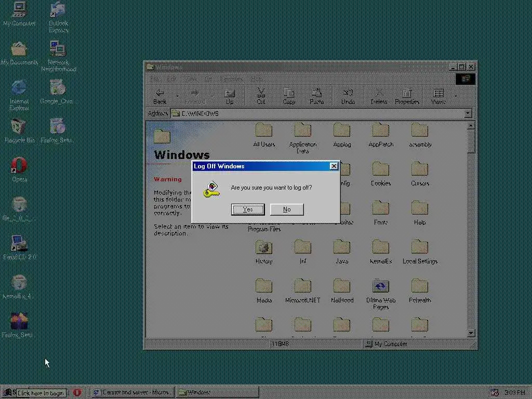Click the Paste toolbar icon
This screenshot has height=399, width=532.
[x=316, y=96]
